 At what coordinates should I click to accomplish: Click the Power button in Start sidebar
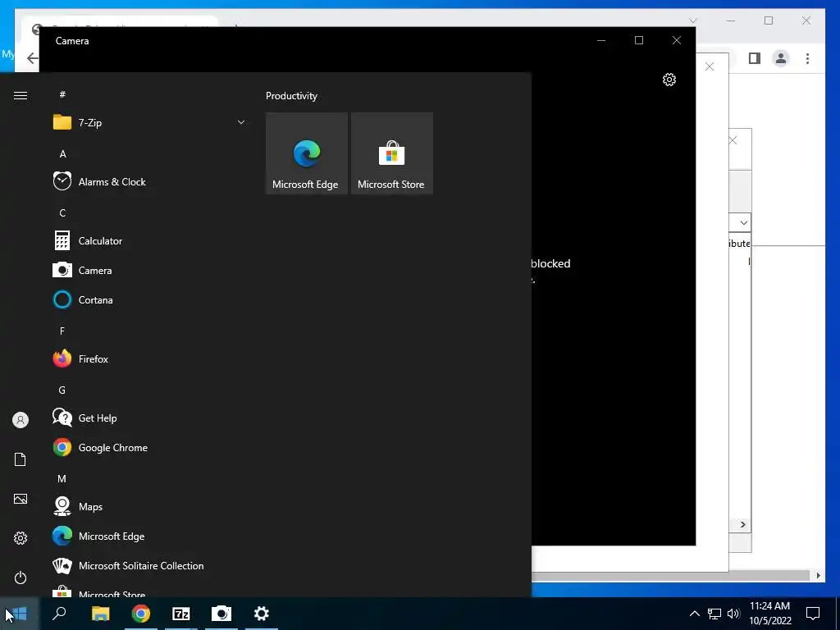(21, 577)
